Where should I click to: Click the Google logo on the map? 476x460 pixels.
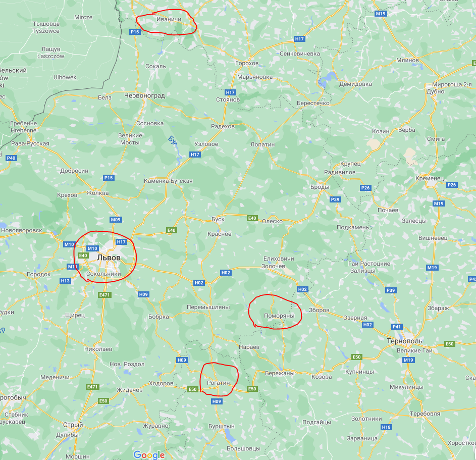tap(149, 454)
